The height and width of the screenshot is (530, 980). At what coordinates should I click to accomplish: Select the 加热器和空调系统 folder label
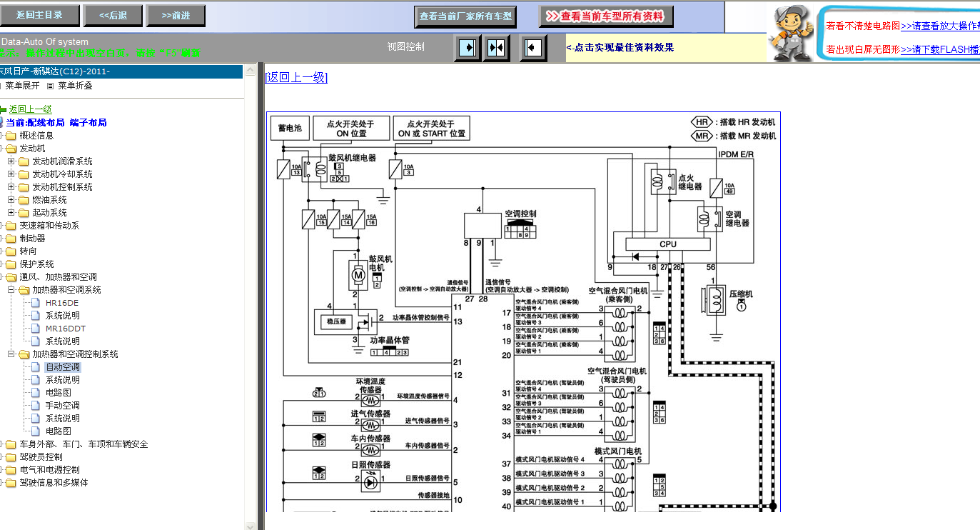coord(67,290)
